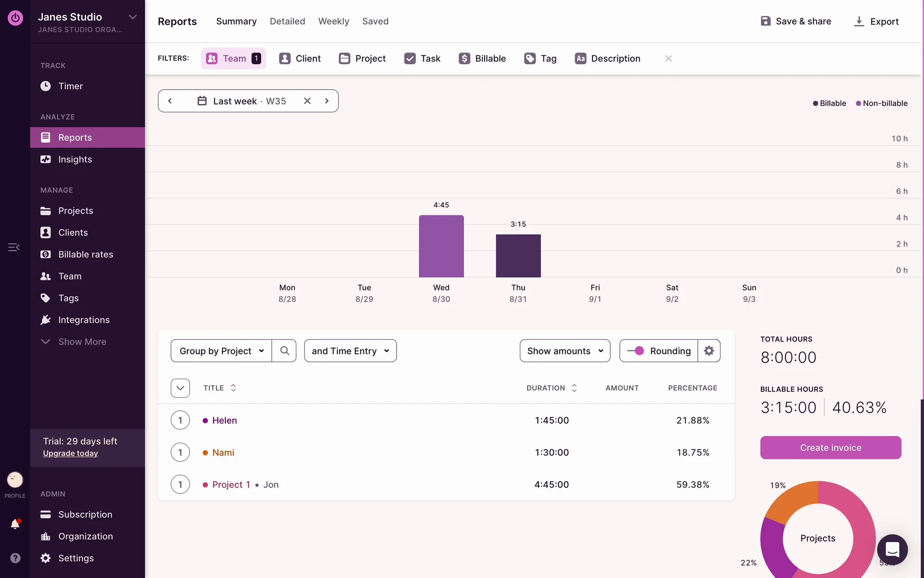
Task: Open the Group by Project dropdown
Action: pos(221,351)
